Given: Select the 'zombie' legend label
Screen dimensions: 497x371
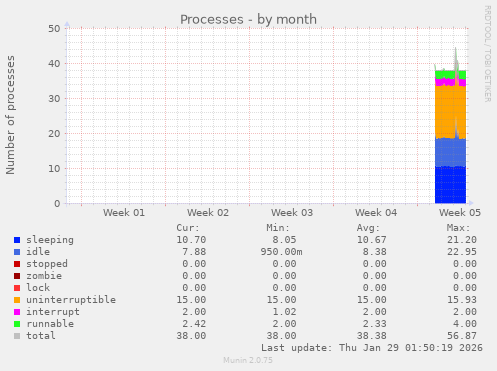Looking at the screenshot, I should pos(44,276).
